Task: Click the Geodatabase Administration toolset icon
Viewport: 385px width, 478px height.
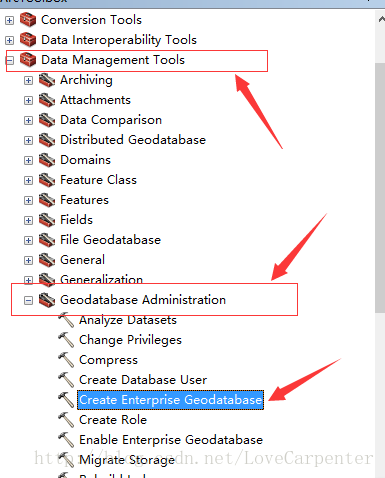Action: (x=47, y=300)
